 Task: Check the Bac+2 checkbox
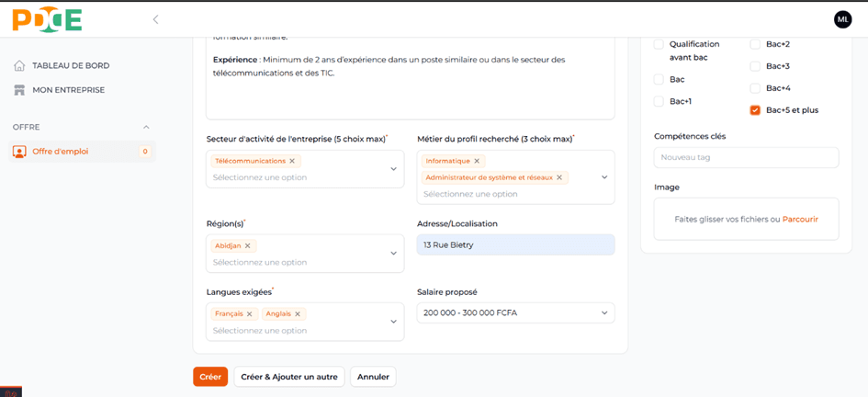pyautogui.click(x=755, y=44)
